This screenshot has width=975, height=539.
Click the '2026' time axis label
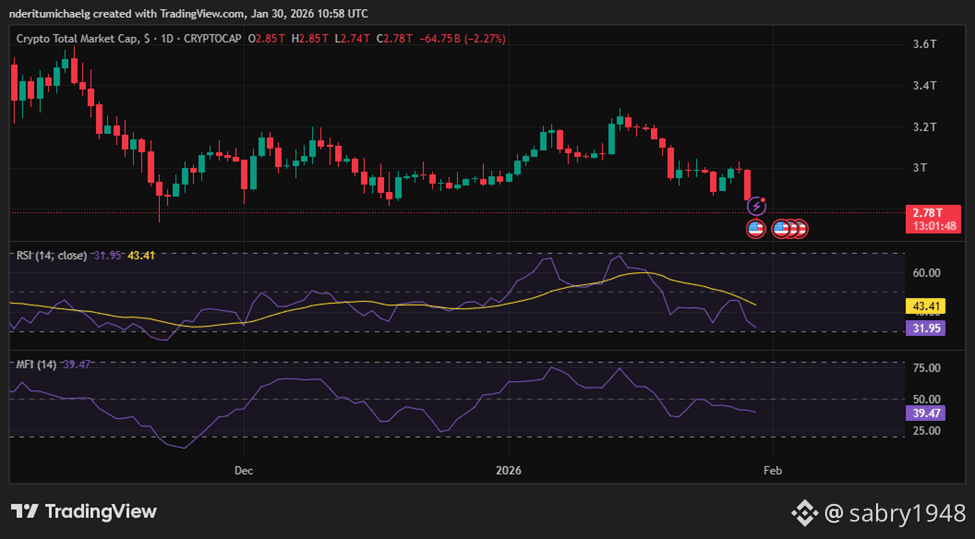coord(509,471)
